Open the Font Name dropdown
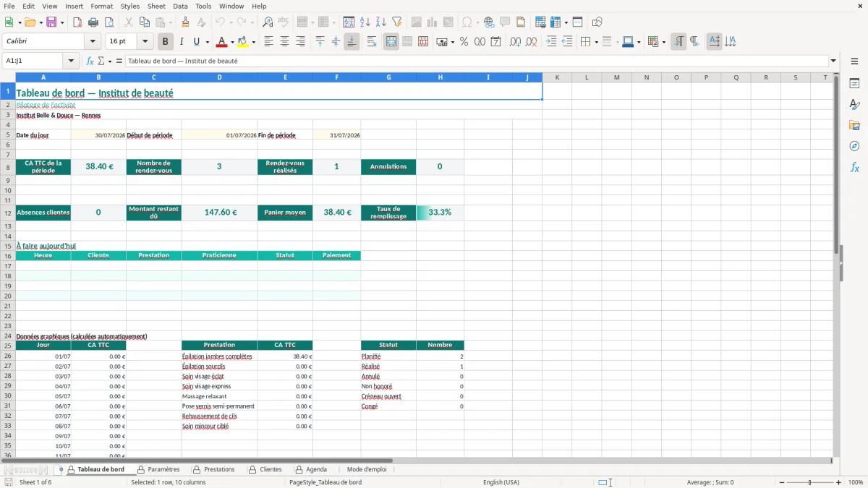The image size is (868, 488). pos(93,42)
